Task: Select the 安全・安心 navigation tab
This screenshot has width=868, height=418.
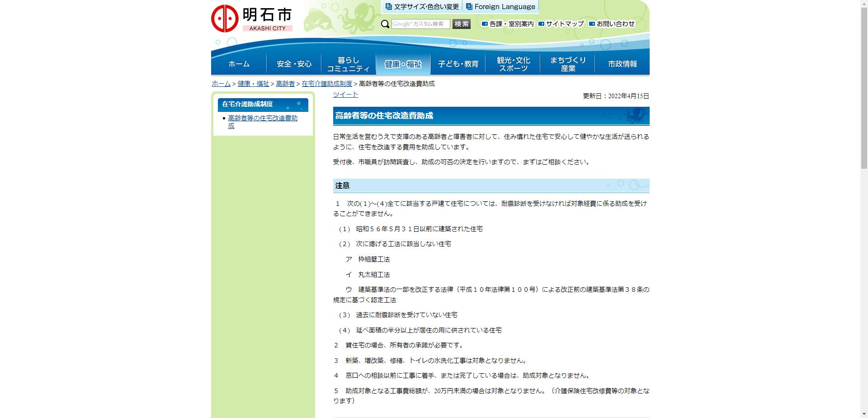Action: tap(294, 64)
